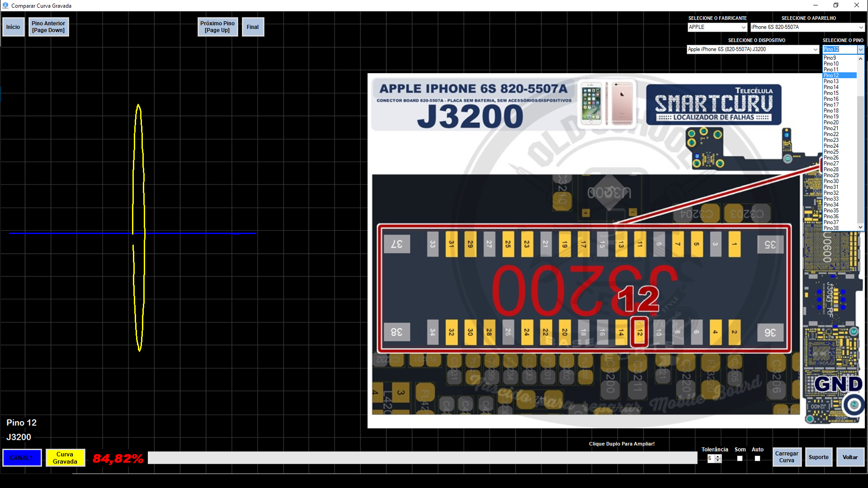Pick Pino26 in the dropdown list
The height and width of the screenshot is (488, 868).
coord(840,158)
